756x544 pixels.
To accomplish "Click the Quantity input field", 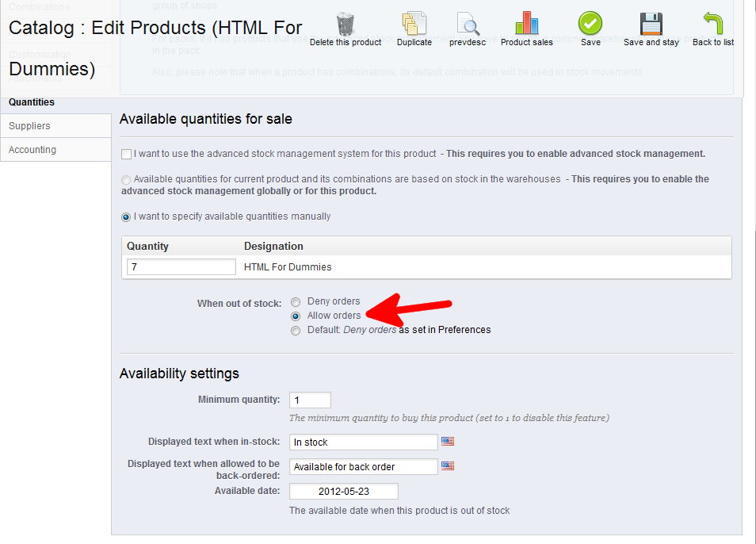I will pos(181,266).
